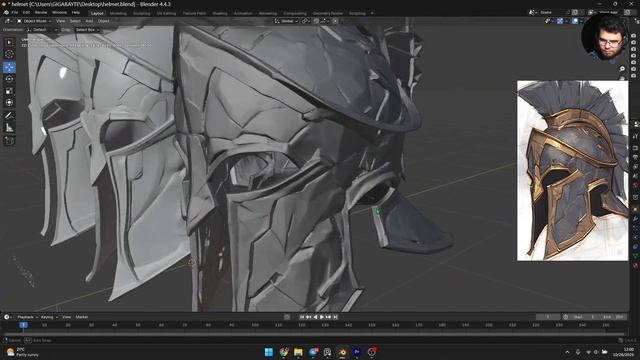Toggle viewport overlays
This screenshot has width=640, height=360.
(575, 21)
